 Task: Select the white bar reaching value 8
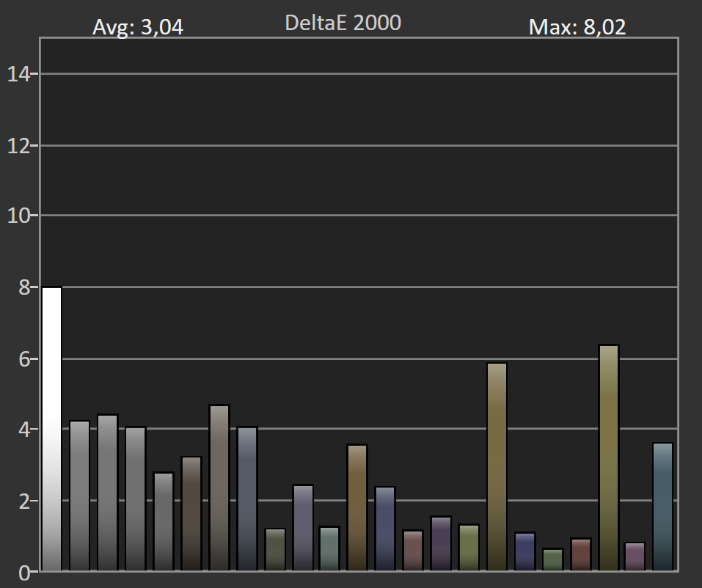click(51, 429)
